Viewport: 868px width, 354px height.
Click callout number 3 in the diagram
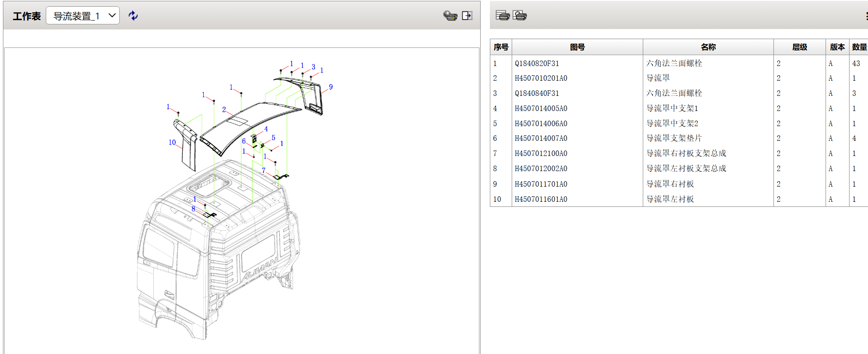(x=313, y=67)
